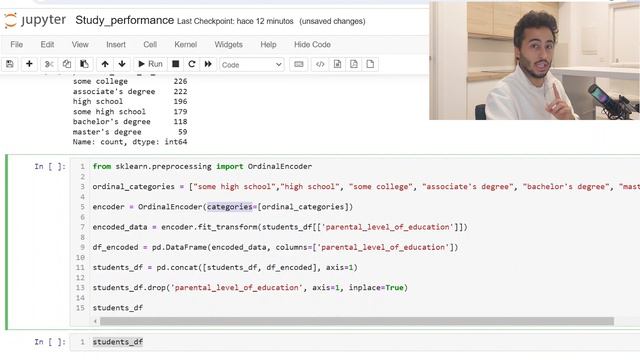Move selected cell down

(x=122, y=64)
